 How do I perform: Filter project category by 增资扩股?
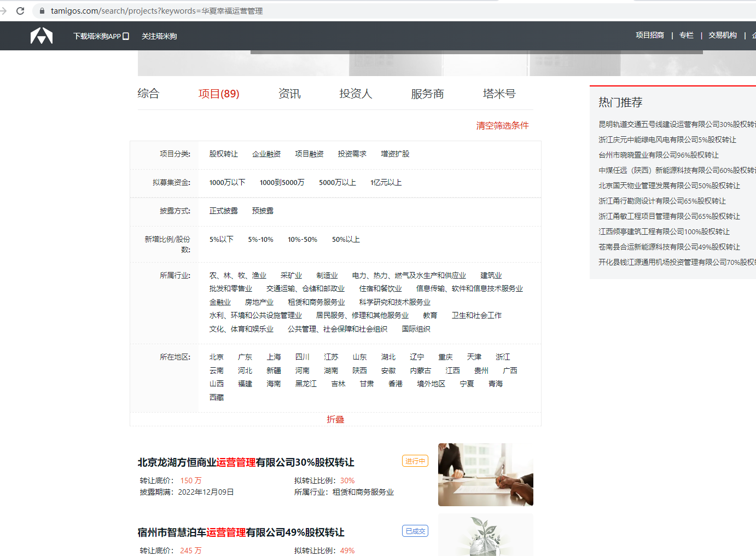(395, 154)
